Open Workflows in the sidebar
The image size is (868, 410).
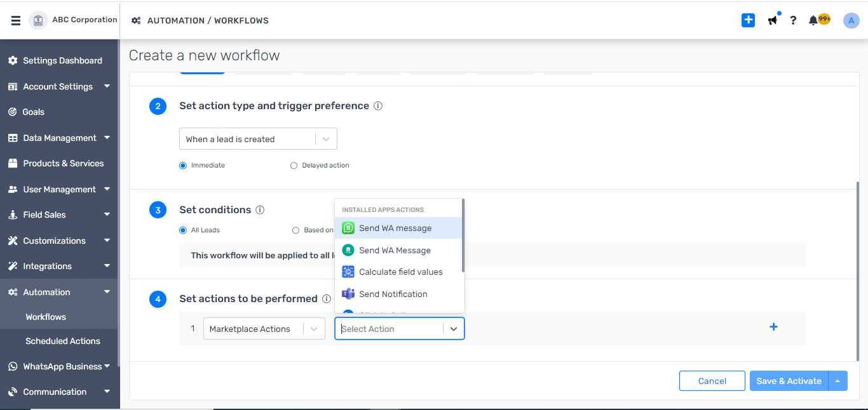click(46, 317)
